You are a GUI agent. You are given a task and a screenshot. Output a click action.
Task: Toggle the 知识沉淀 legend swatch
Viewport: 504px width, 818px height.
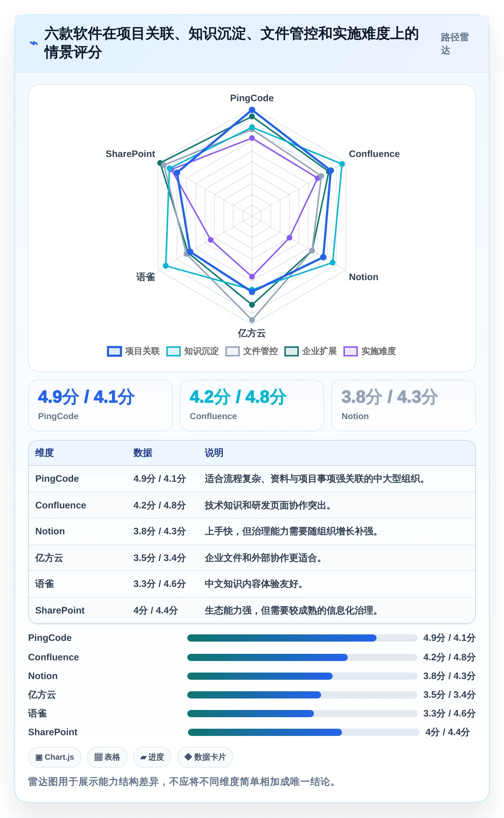pos(174,351)
